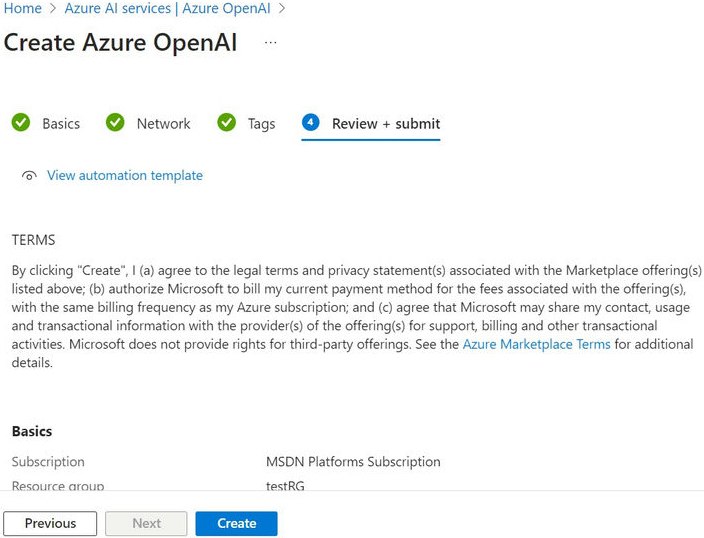Image resolution: width=704 pixels, height=538 pixels.
Task: Open the ellipsis more options menu
Action: 270,43
